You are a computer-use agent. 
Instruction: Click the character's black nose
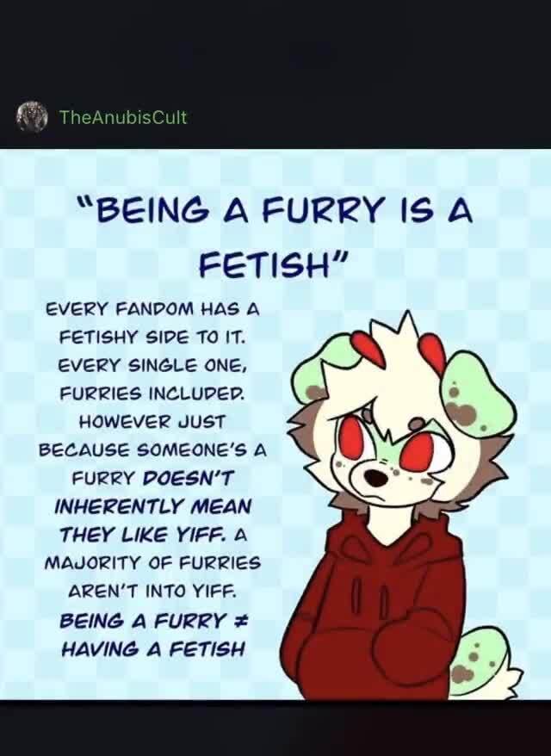coord(375,478)
